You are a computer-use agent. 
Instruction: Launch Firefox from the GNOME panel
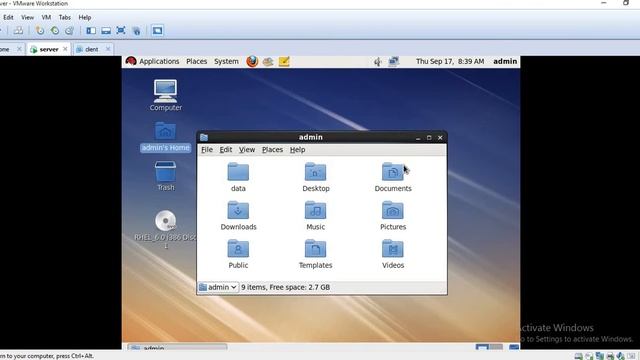[x=252, y=61]
